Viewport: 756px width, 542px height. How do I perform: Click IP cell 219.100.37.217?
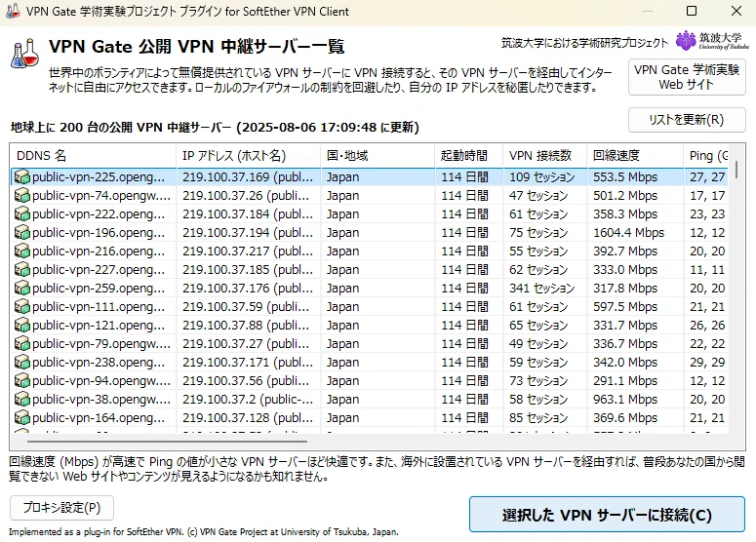(x=248, y=251)
